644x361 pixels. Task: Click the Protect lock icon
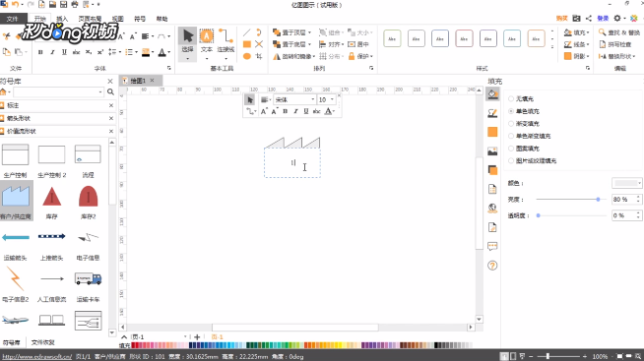point(352,56)
